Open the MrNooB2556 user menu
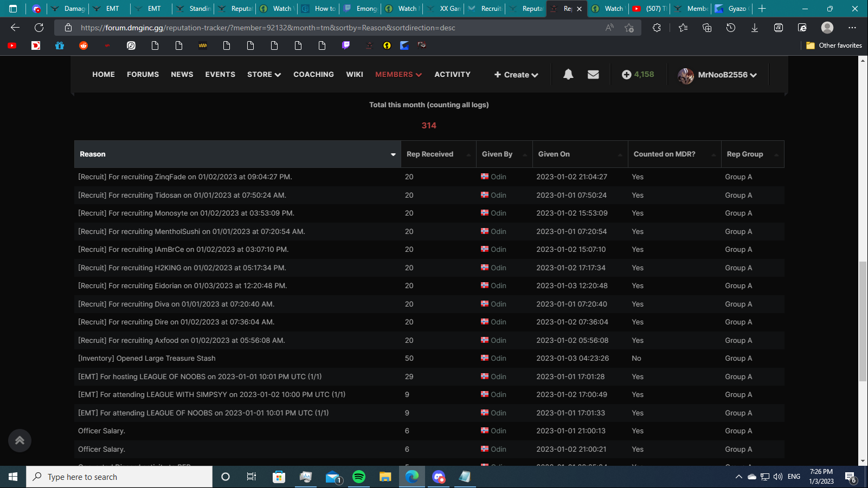Screen dimensions: 868x488 pos(717,75)
